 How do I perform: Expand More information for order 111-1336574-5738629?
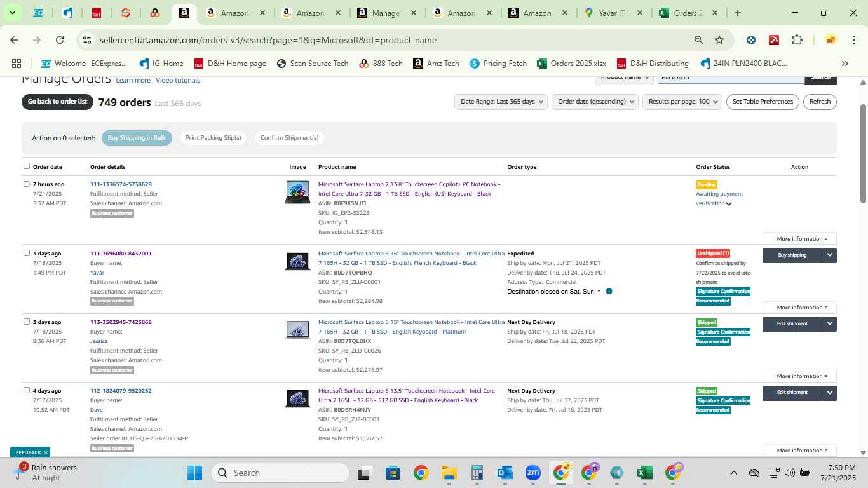coord(799,239)
